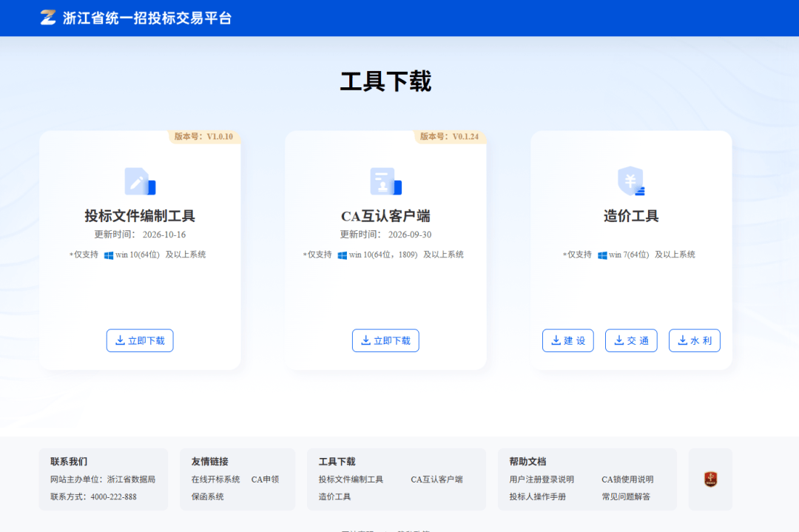This screenshot has height=532, width=799.
Task: Click the footer 工具下载 section heading
Action: click(x=337, y=461)
